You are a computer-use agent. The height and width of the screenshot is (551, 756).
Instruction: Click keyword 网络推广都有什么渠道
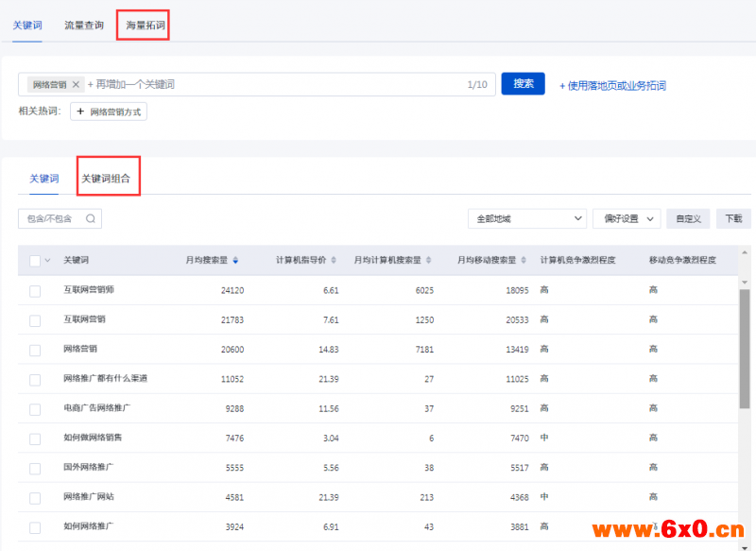105,378
